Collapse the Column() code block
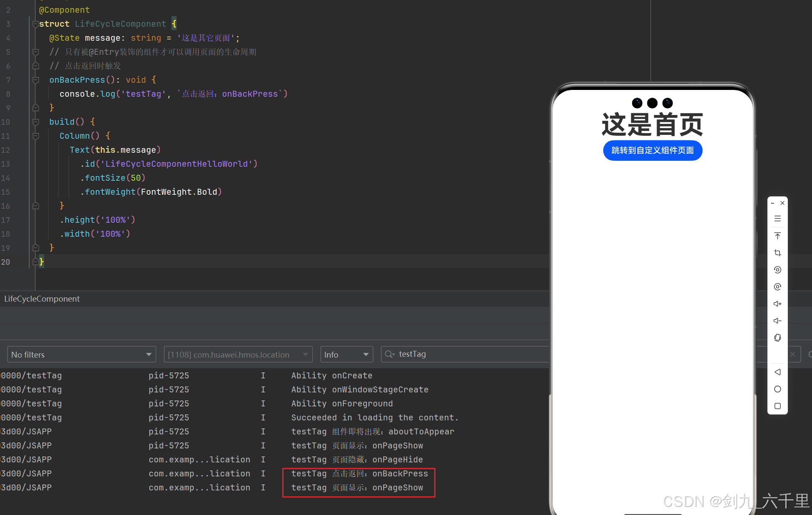 pos(36,136)
